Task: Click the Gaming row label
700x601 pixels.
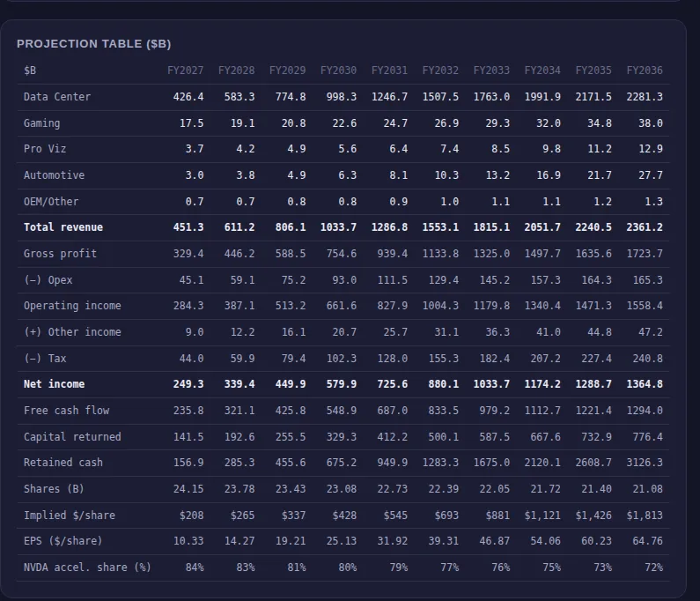Action: pos(42,123)
